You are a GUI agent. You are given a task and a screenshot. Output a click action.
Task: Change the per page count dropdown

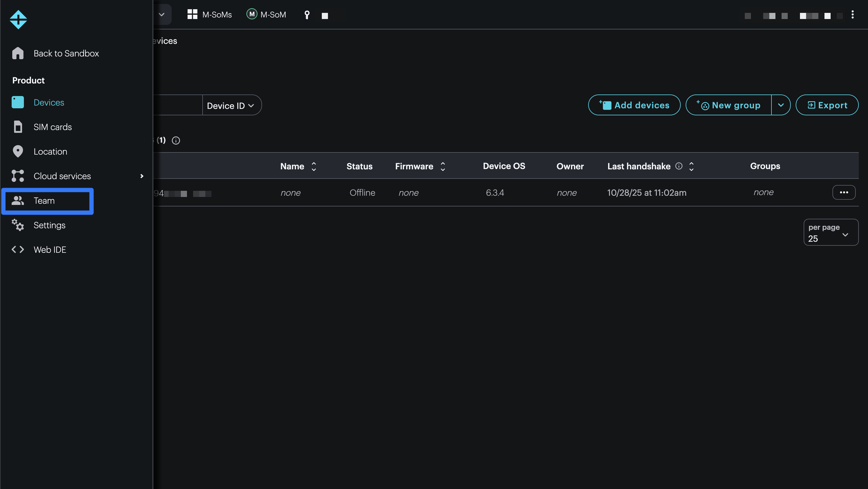tap(831, 233)
